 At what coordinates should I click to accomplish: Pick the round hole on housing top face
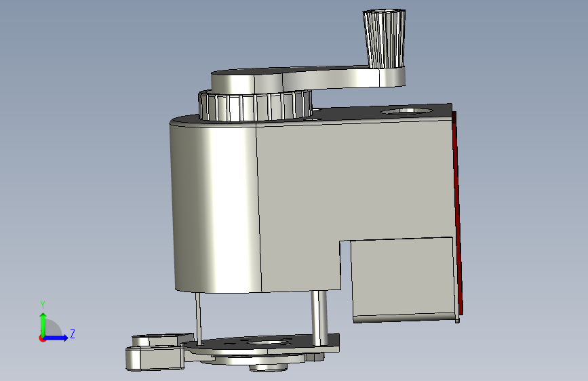(x=407, y=111)
